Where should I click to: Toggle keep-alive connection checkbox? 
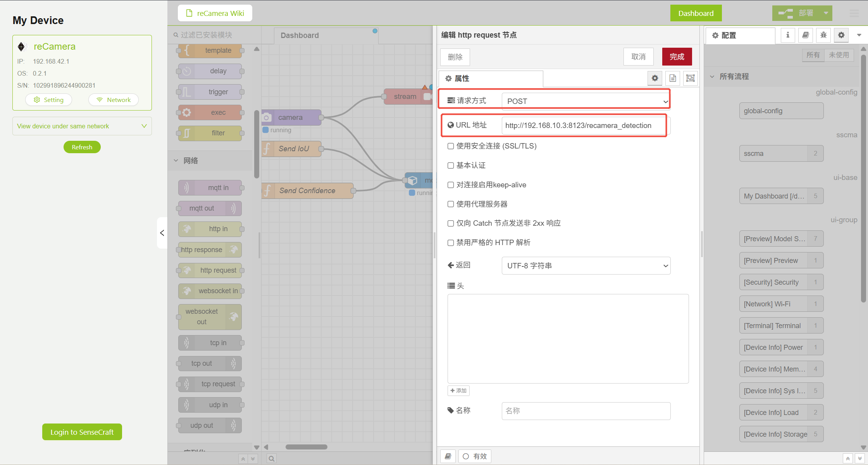(451, 185)
